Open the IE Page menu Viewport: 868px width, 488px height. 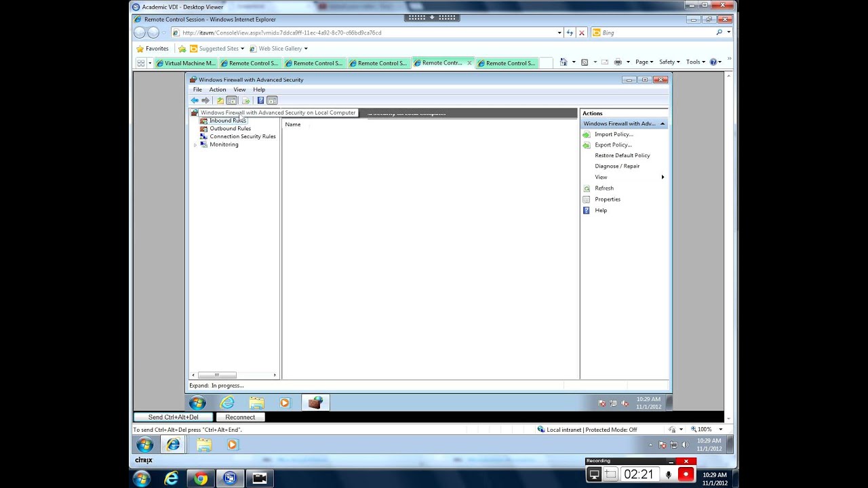644,62
